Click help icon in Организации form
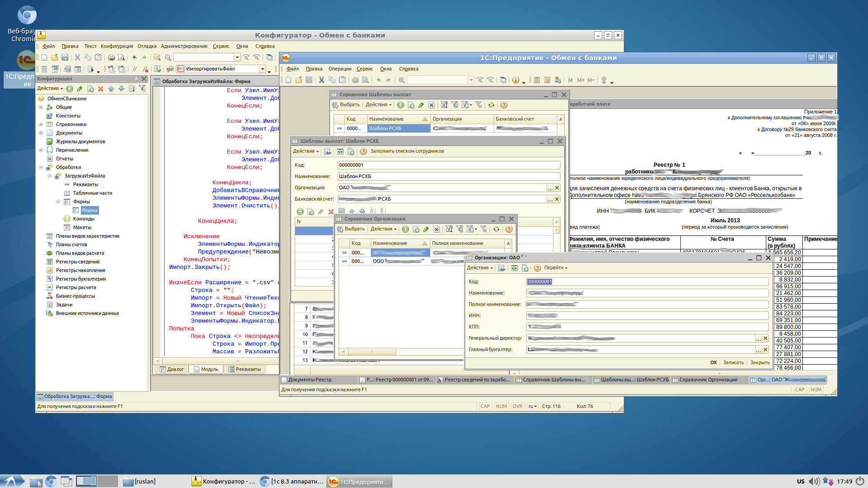The height and width of the screenshot is (488, 868). point(538,268)
